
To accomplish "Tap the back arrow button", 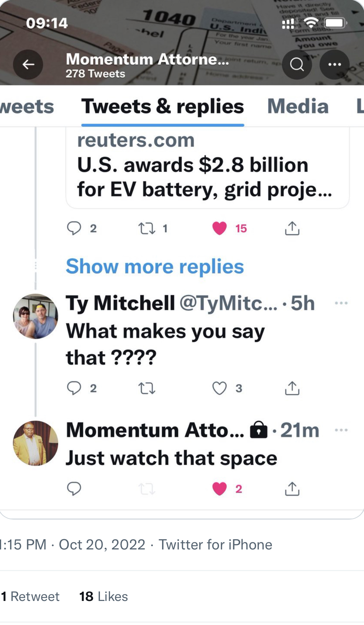I will pos(28,65).
